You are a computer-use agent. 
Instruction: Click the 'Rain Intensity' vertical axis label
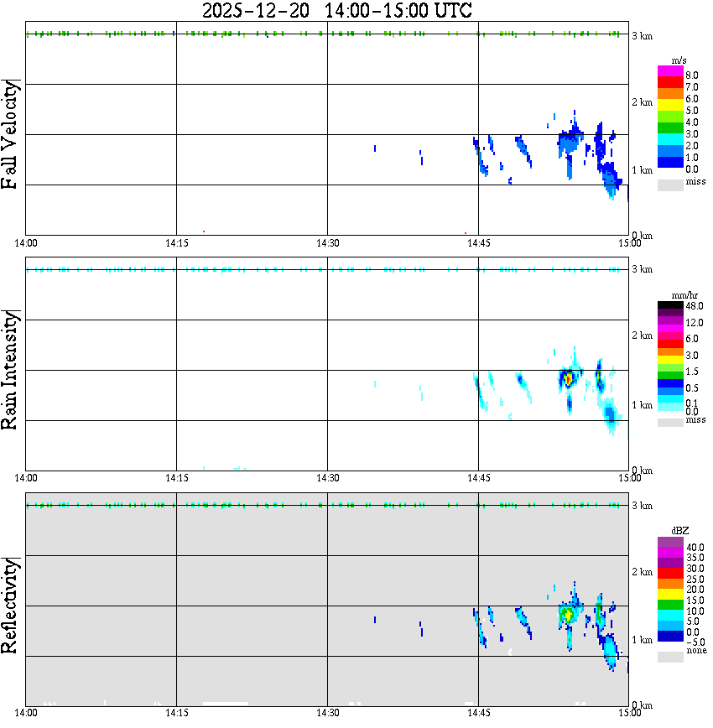10,370
